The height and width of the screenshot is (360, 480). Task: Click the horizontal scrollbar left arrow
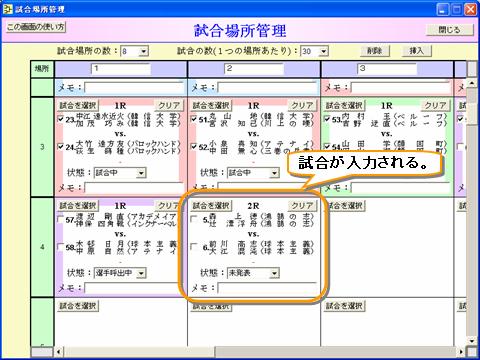[x=59, y=351]
